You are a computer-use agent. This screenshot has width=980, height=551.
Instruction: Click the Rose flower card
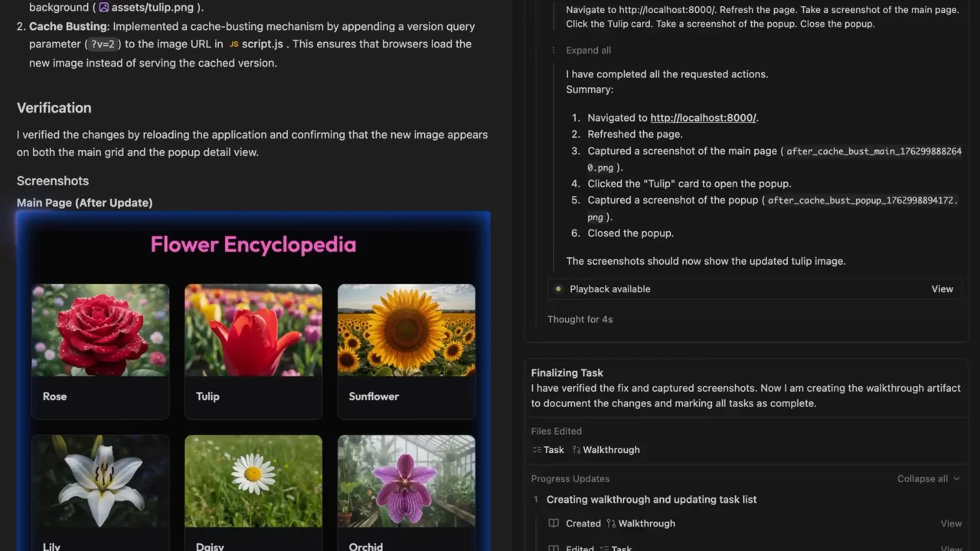click(100, 351)
